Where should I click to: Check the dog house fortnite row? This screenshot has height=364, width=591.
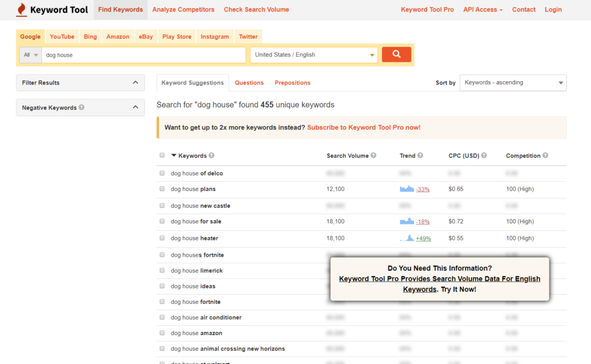pos(162,302)
